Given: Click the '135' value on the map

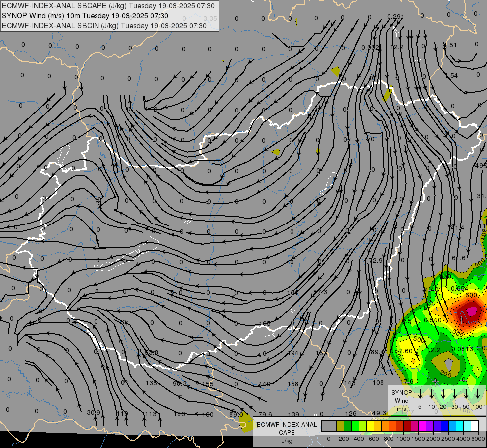Looking at the screenshot, I should click(x=151, y=383).
